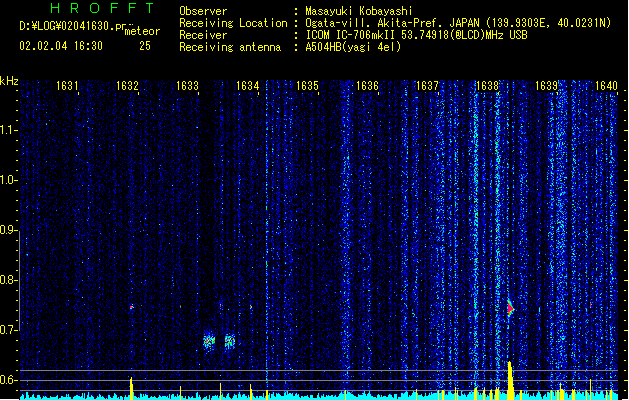Click the kHz axis unit label

[x=9, y=81]
